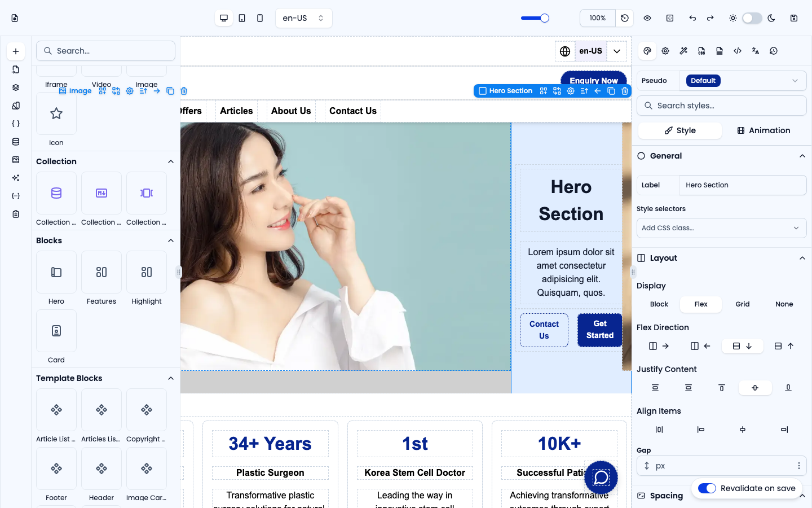Focus the Search styles field
The height and width of the screenshot is (508, 812).
[x=721, y=106]
